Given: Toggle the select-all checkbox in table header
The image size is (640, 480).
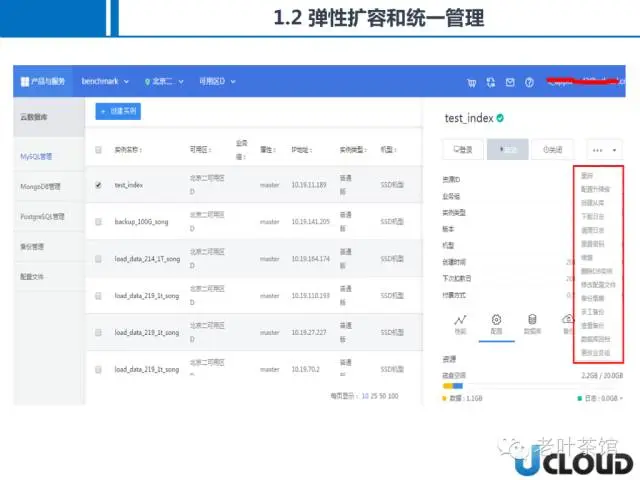Looking at the screenshot, I should 98,150.
